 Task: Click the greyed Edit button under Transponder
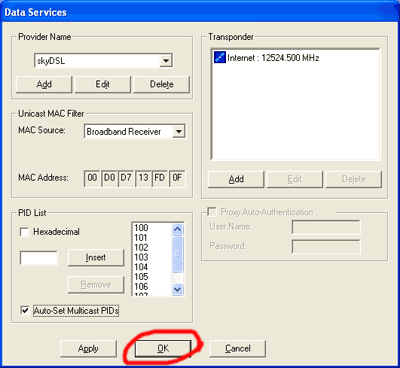click(x=295, y=179)
